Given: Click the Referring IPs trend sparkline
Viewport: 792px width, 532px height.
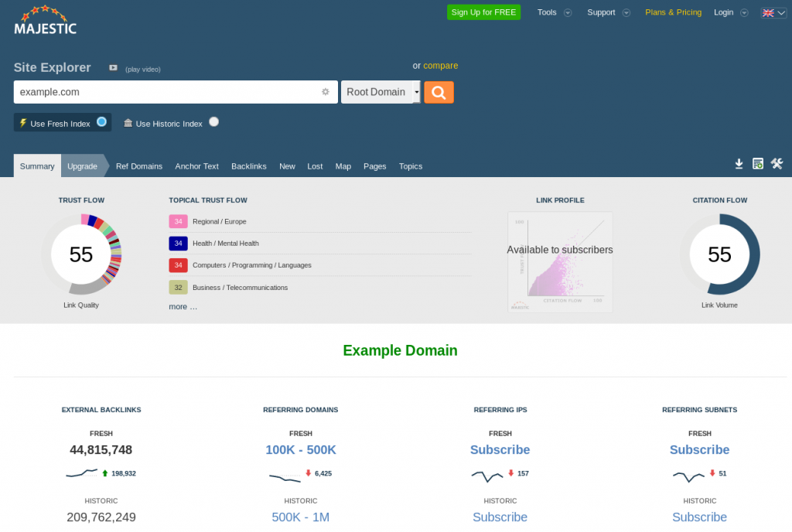Looking at the screenshot, I should click(x=487, y=476).
